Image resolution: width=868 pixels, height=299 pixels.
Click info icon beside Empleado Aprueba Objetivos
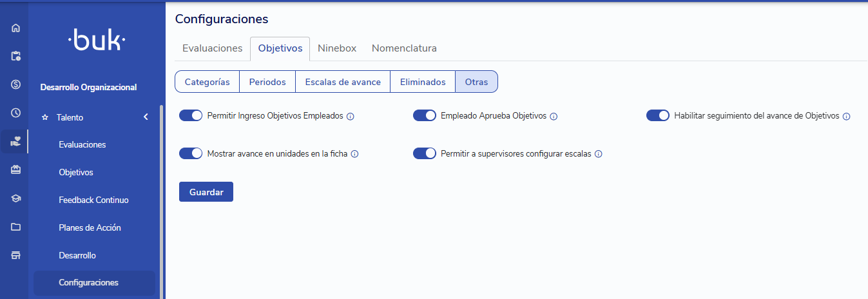click(554, 117)
